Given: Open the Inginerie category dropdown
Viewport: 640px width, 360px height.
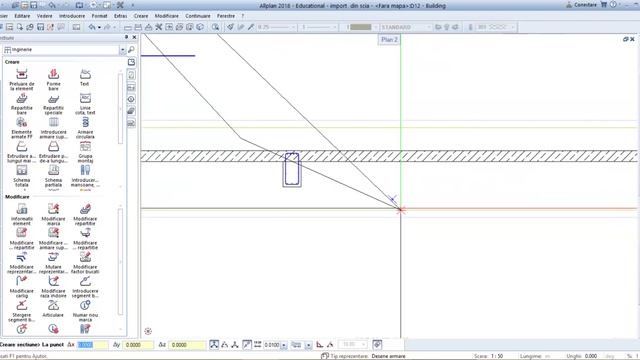Looking at the screenshot, I should coord(122,49).
